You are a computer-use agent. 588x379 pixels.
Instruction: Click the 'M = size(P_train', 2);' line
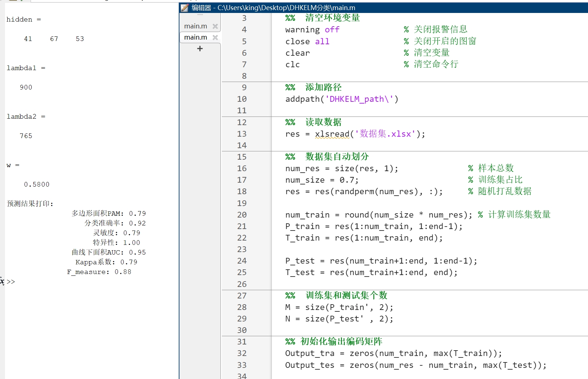pos(339,307)
